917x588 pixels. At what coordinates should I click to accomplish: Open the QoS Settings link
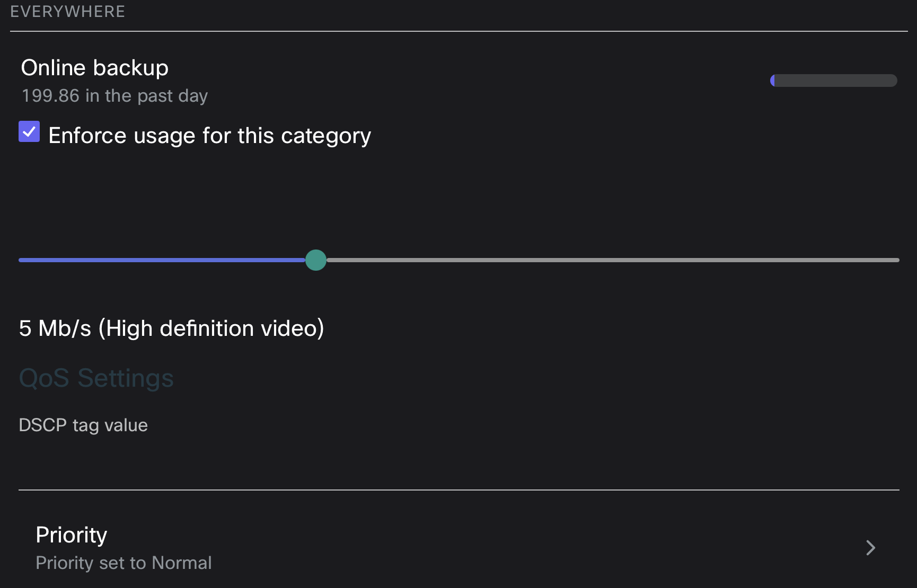[x=96, y=378]
